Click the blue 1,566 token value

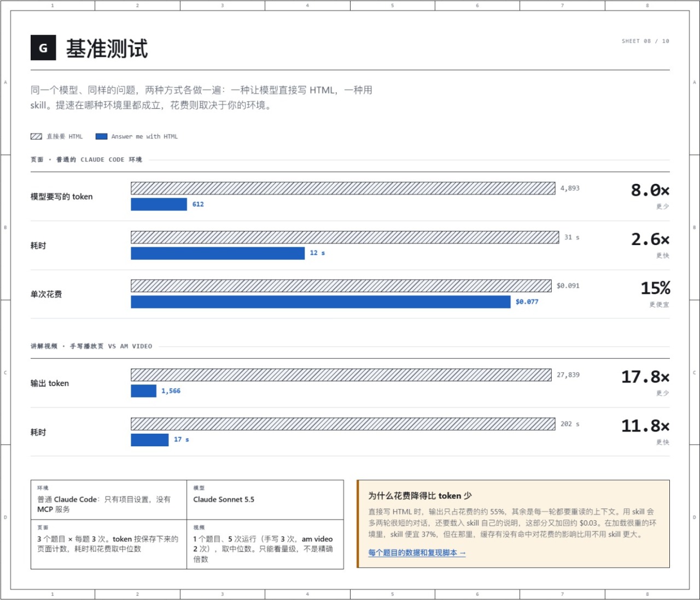click(x=171, y=391)
